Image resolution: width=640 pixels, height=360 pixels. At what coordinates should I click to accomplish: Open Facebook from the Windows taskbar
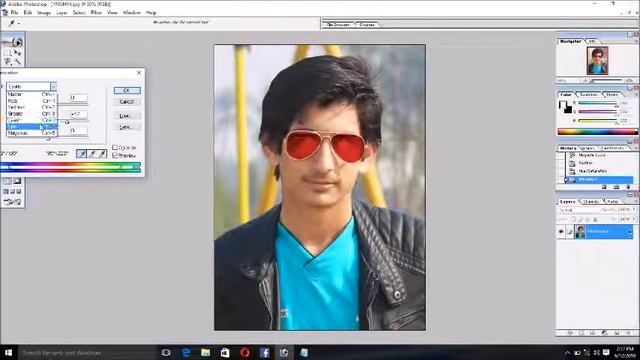(x=264, y=352)
